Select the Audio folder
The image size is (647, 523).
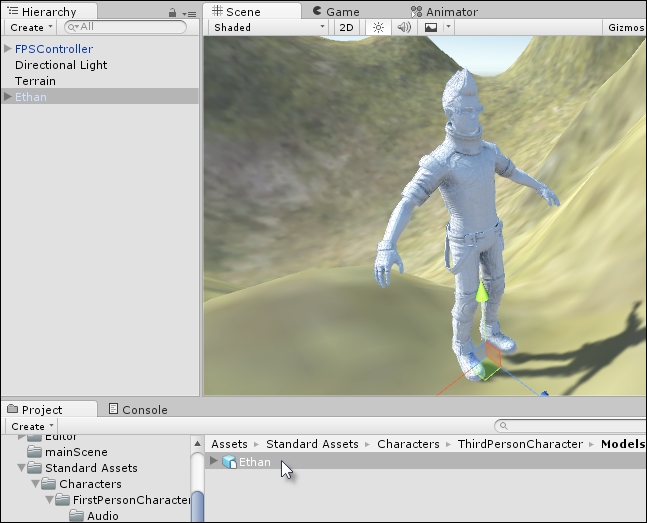(103, 516)
